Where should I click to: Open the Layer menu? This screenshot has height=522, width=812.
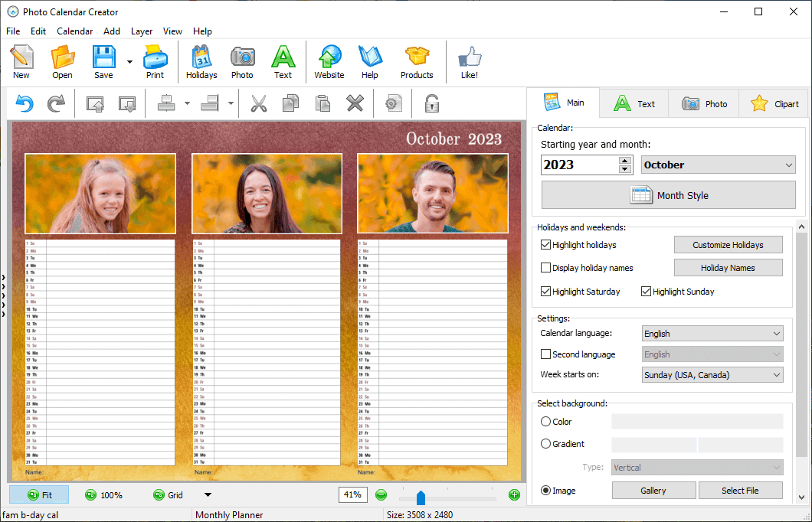pyautogui.click(x=142, y=31)
